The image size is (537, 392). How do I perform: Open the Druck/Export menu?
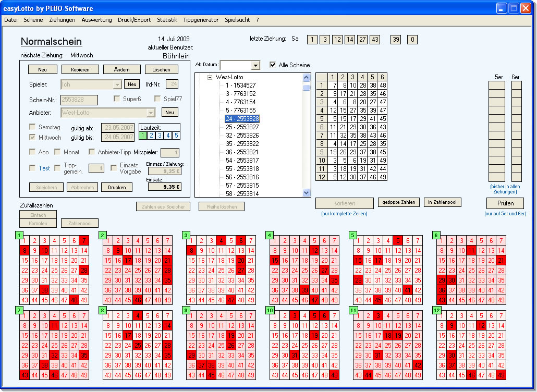(135, 20)
